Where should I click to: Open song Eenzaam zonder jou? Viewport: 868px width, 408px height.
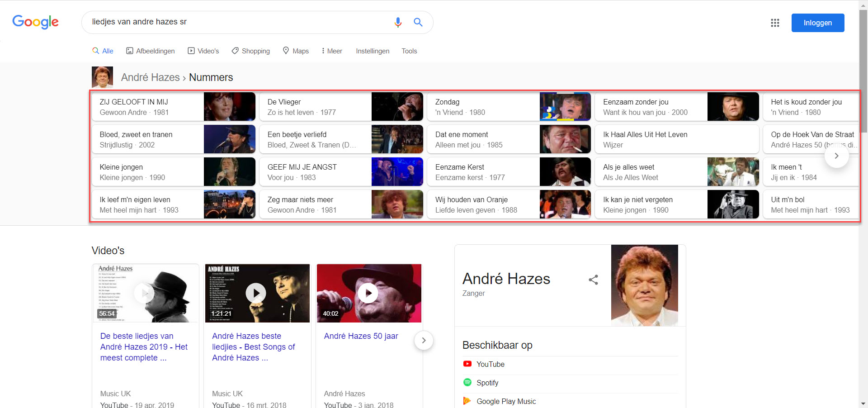click(x=677, y=107)
